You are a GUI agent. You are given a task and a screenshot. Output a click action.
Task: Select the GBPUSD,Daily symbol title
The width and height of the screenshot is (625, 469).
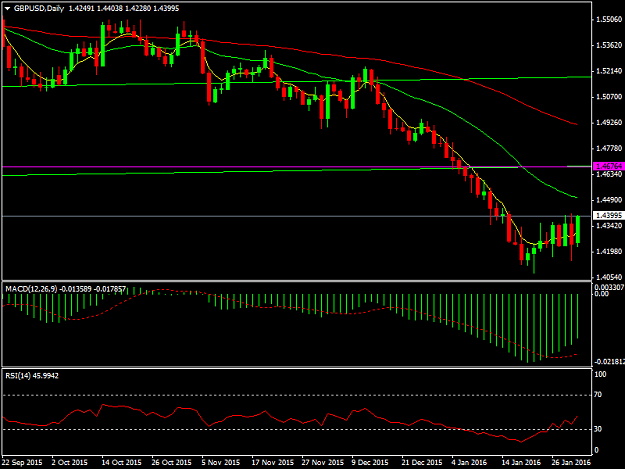pyautogui.click(x=39, y=8)
